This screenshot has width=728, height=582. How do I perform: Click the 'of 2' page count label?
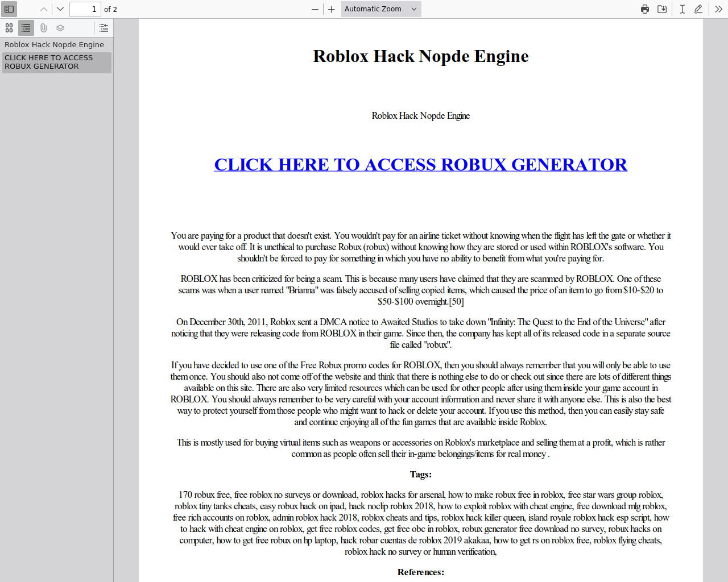click(x=110, y=9)
